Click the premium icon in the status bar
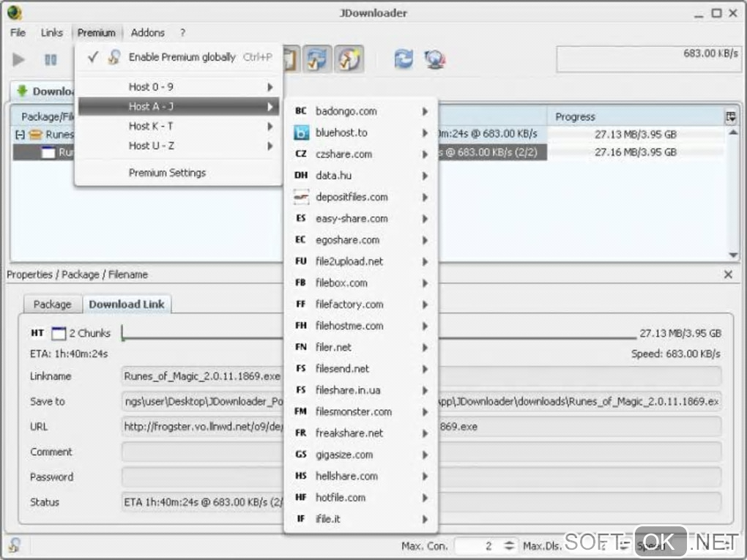This screenshot has width=747, height=560. (x=15, y=545)
